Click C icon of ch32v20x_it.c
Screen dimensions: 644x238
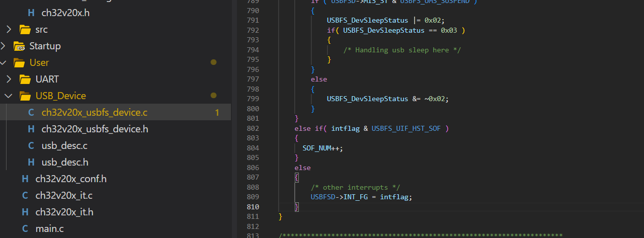(25, 195)
